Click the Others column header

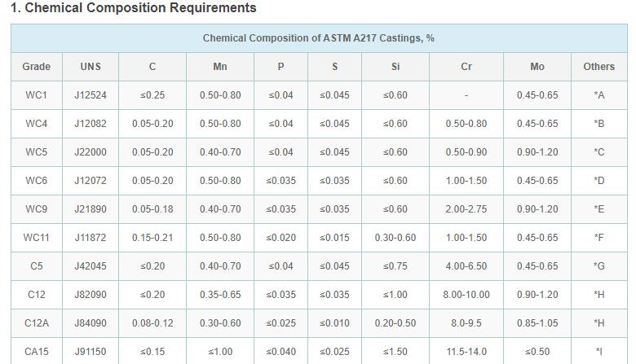599,67
